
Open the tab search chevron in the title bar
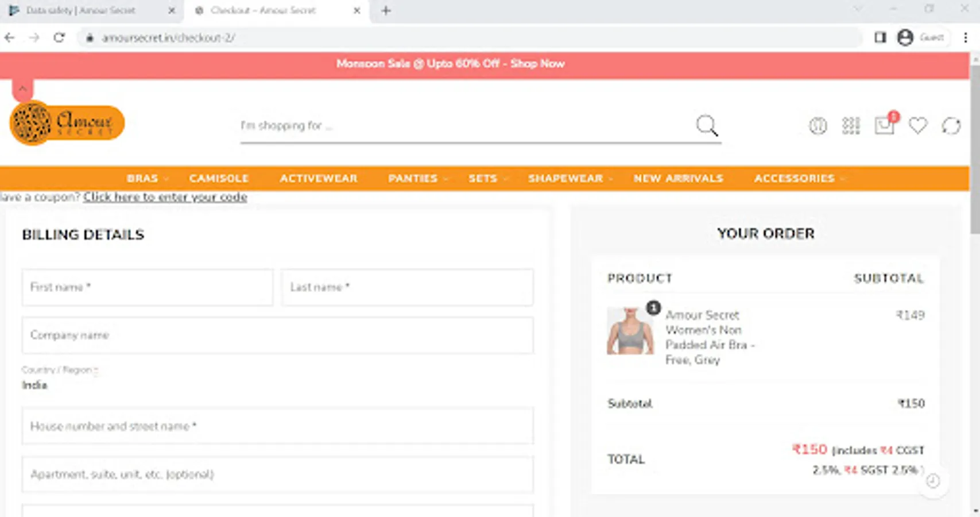pos(858,9)
